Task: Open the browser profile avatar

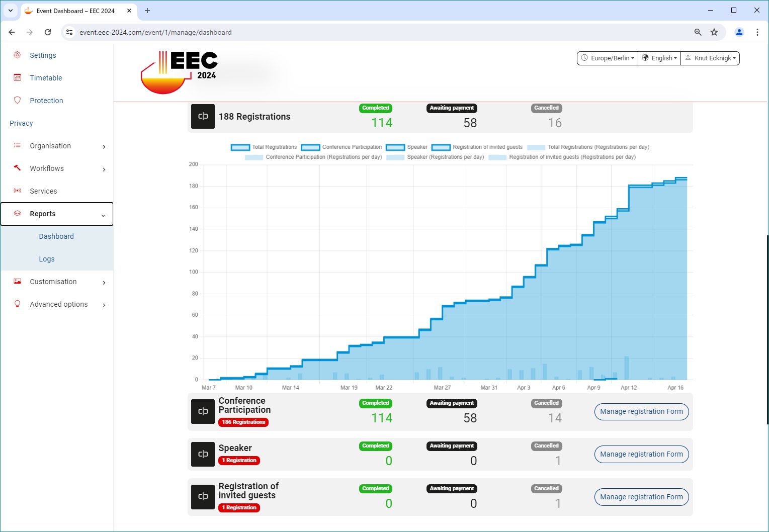Action: coord(739,32)
